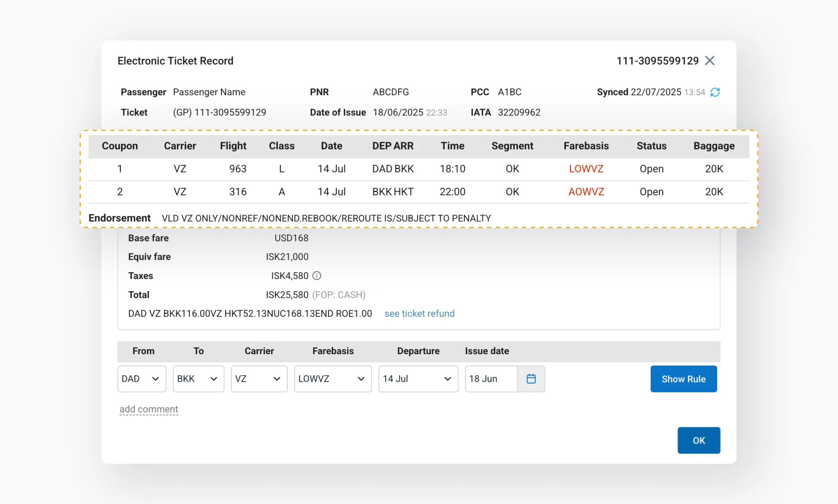Click the LOWVZ farebasis in coupon 1
This screenshot has height=504, width=838.
[x=586, y=169]
